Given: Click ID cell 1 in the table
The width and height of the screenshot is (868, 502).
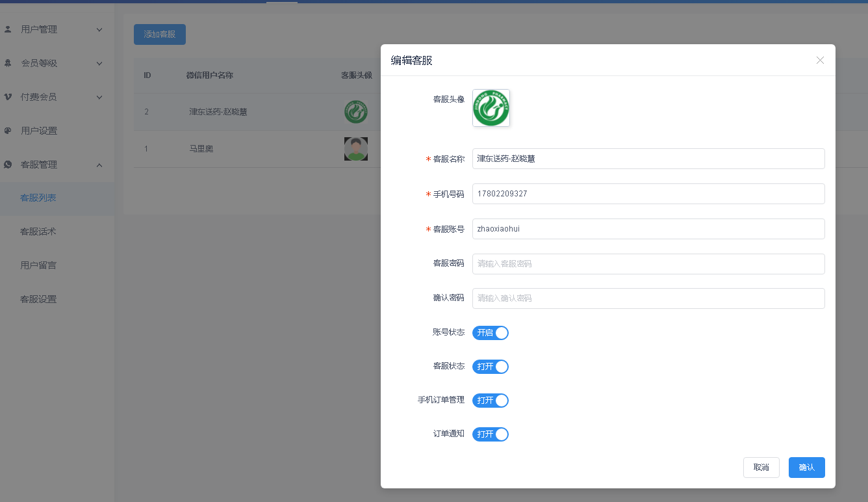Looking at the screenshot, I should point(146,149).
